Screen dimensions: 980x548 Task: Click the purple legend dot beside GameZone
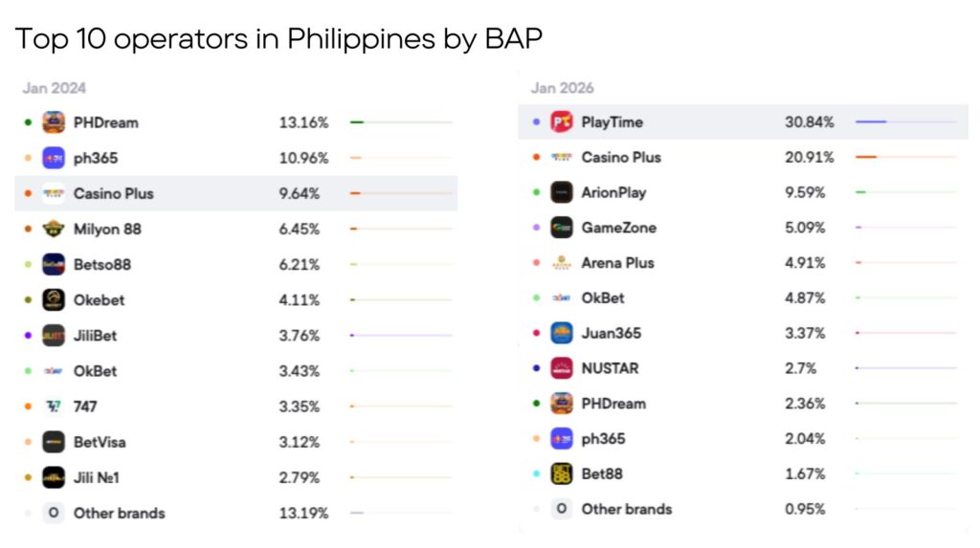coord(536,228)
